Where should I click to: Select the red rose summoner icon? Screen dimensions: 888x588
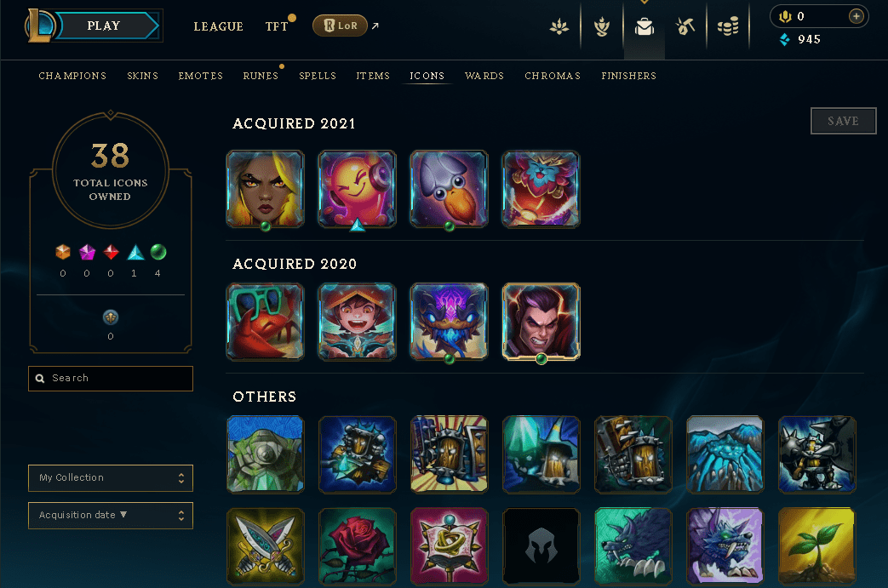coord(358,546)
